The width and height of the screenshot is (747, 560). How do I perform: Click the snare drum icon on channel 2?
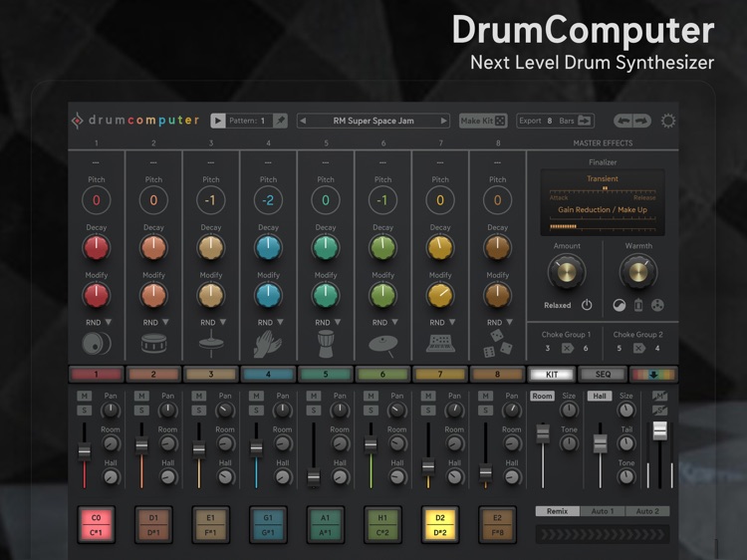coord(153,343)
